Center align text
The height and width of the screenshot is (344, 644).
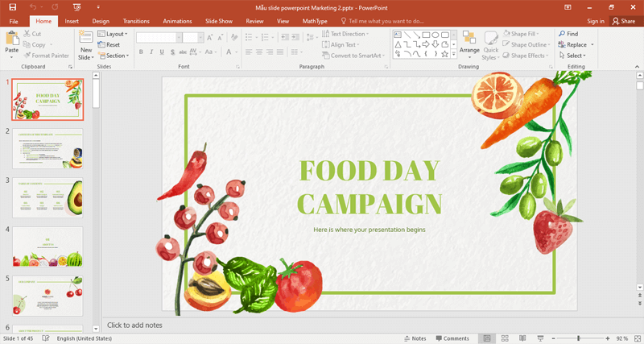[259, 52]
